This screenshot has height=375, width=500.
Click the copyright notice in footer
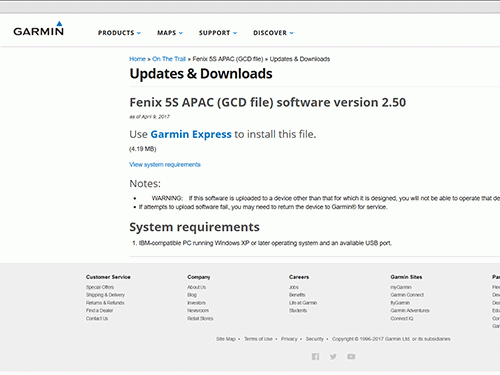(x=391, y=339)
